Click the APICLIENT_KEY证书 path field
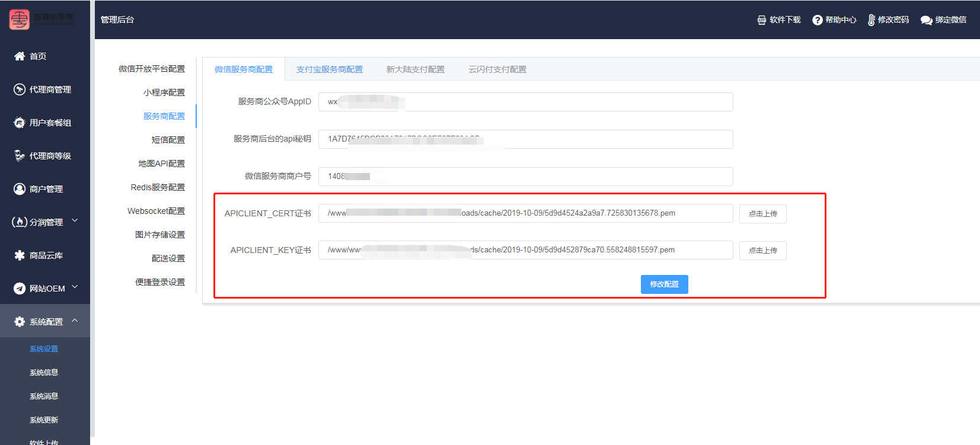 coord(526,250)
